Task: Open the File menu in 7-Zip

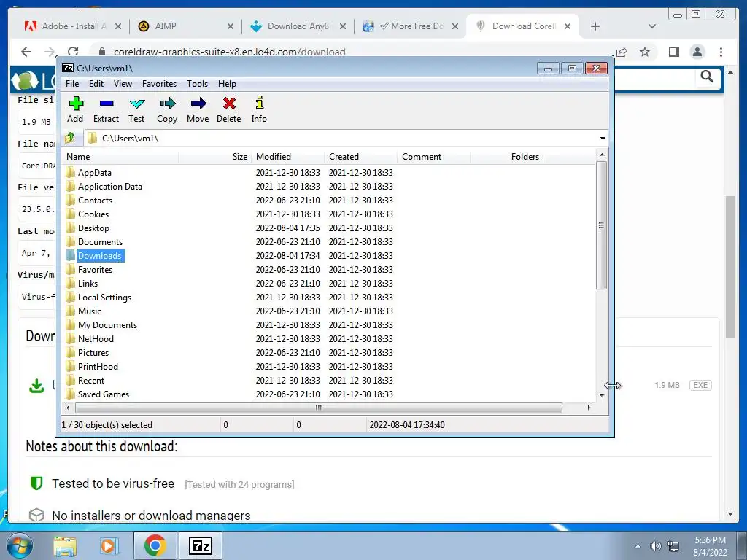Action: (72, 84)
